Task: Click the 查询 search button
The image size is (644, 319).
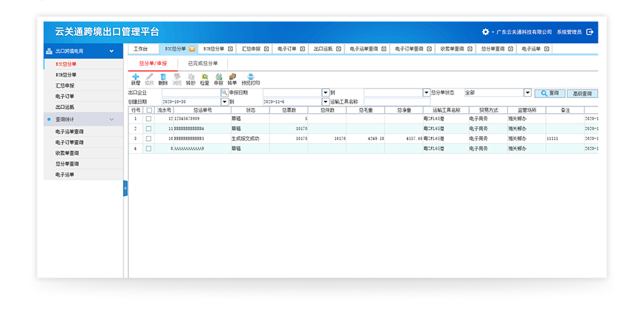Action: 549,93
